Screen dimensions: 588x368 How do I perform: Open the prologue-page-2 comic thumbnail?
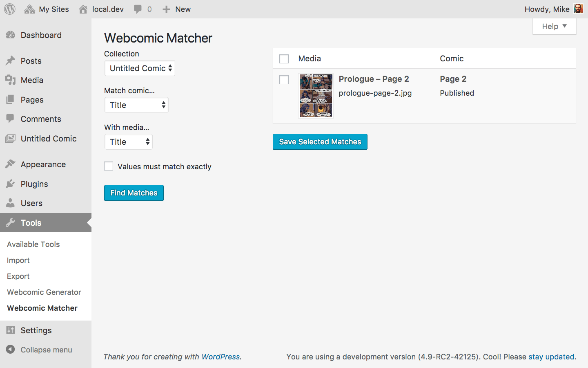coord(316,96)
